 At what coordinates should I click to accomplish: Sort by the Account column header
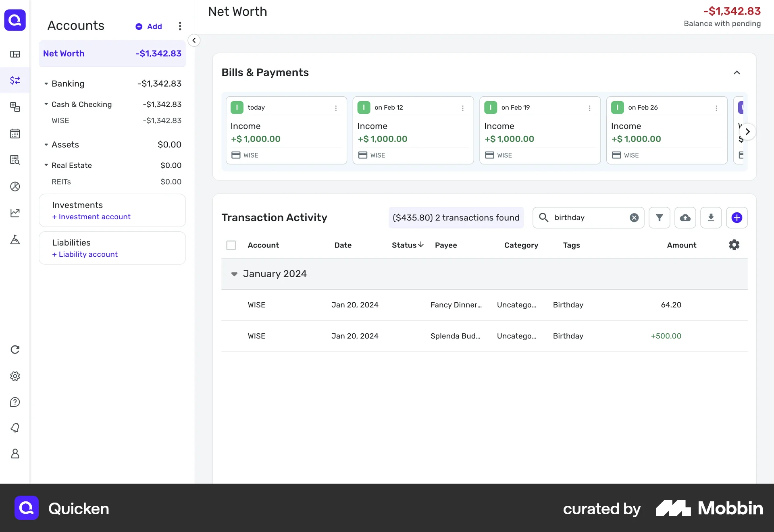tap(263, 245)
